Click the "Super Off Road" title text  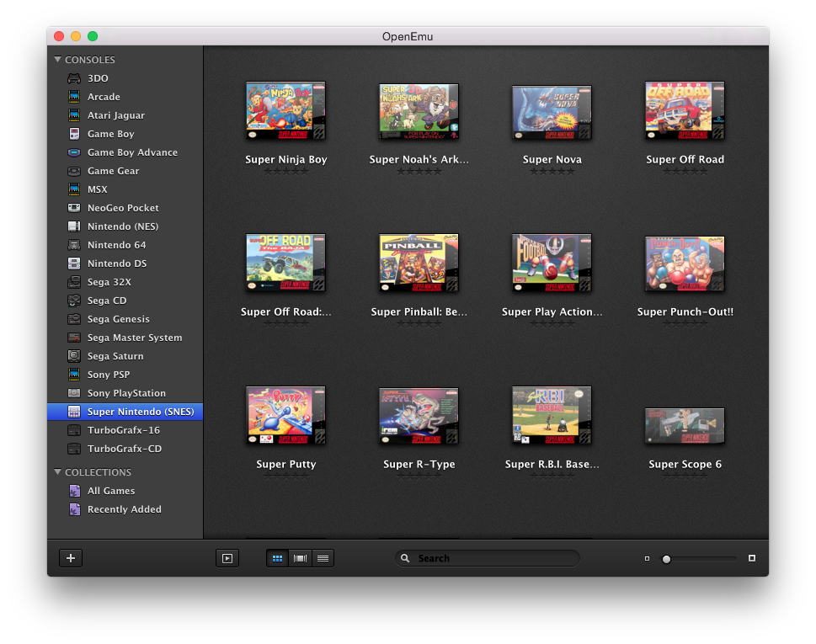coord(685,159)
